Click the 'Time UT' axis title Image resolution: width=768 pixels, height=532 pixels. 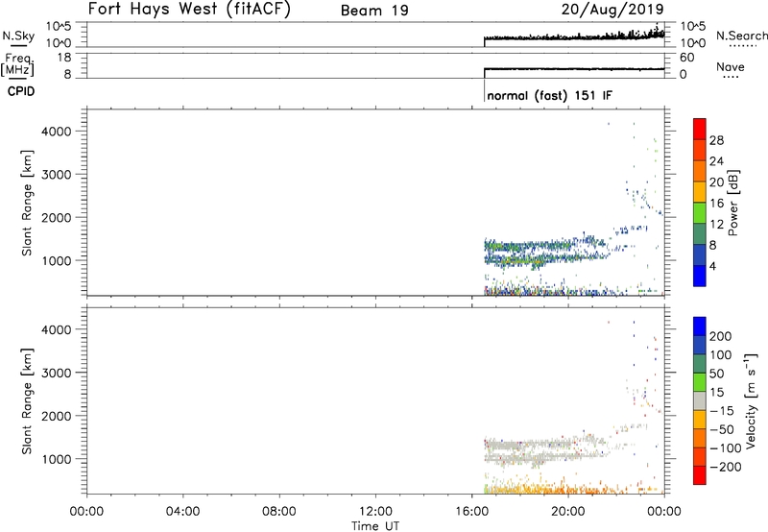click(x=375, y=526)
